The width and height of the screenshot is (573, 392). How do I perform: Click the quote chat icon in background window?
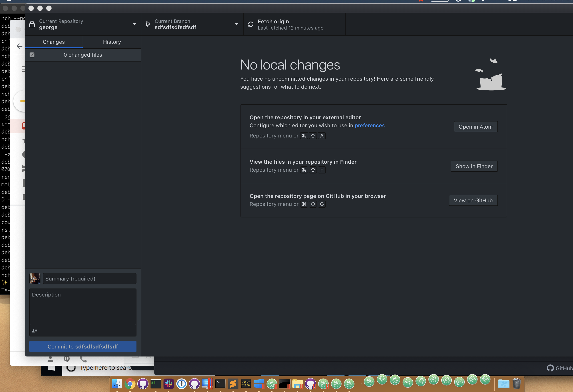point(67,359)
